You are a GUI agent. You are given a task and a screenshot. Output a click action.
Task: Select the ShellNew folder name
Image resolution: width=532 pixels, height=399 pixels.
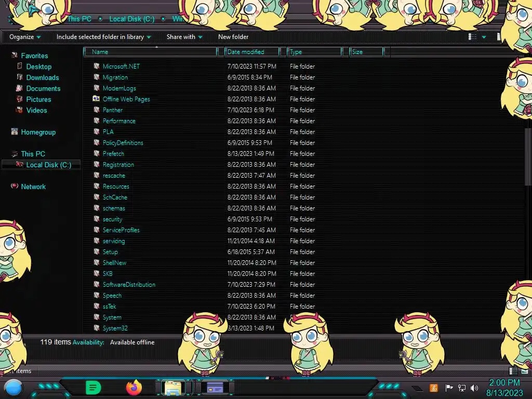114,262
